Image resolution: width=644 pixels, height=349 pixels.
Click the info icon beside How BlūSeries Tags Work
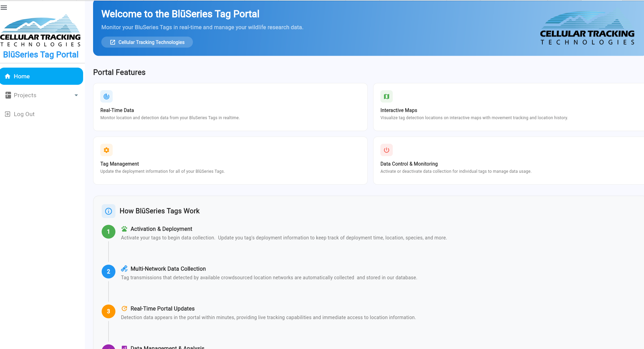coord(109,211)
